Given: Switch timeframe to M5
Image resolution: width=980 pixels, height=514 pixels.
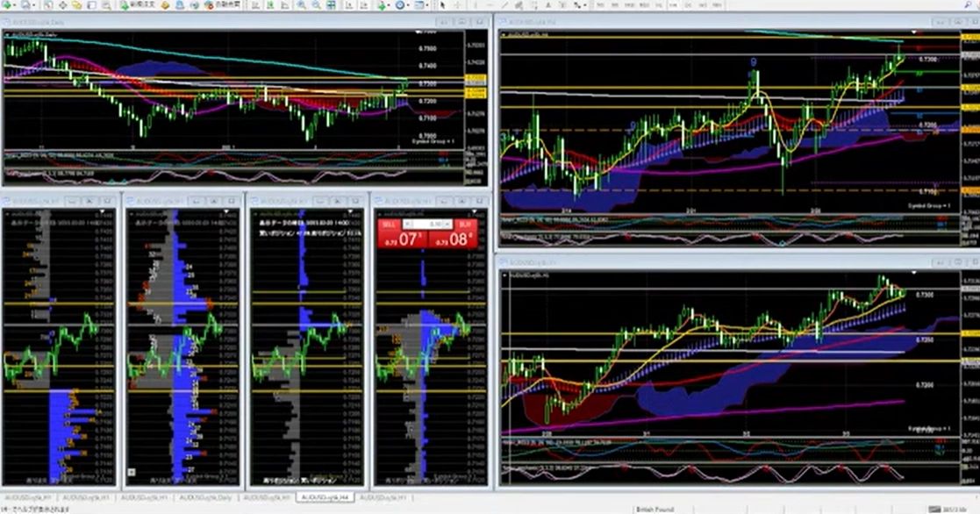Looking at the screenshot, I should (615, 5).
